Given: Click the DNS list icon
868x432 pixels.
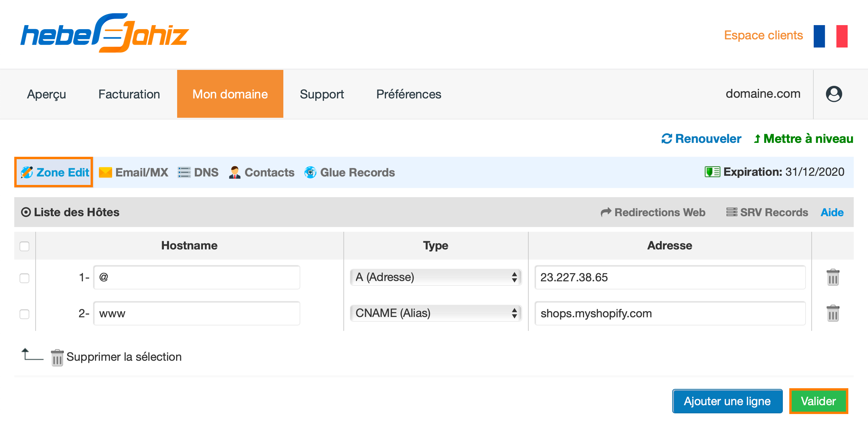Looking at the screenshot, I should click(184, 172).
